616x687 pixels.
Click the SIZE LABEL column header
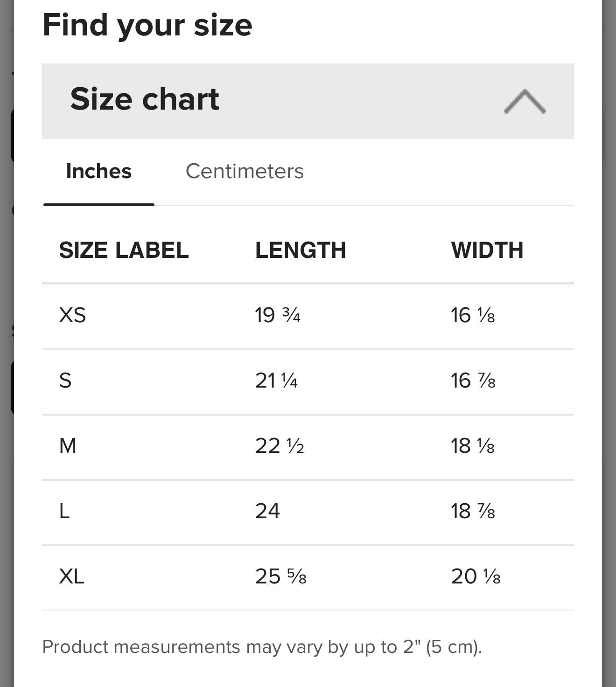pos(124,250)
